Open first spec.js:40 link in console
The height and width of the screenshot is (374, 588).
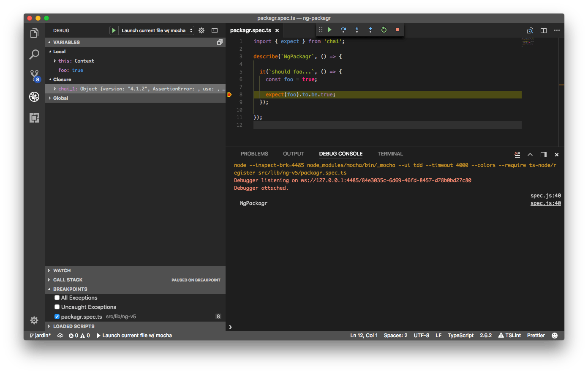pyautogui.click(x=546, y=196)
